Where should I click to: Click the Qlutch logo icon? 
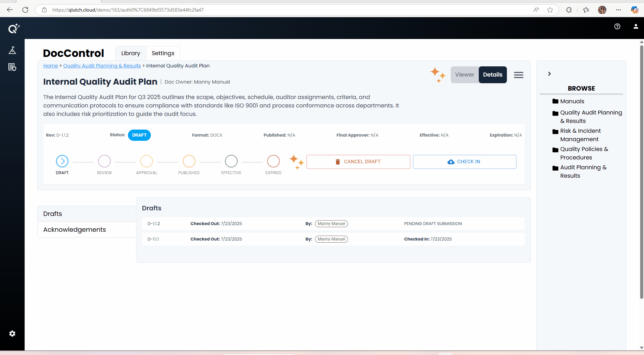point(13,28)
